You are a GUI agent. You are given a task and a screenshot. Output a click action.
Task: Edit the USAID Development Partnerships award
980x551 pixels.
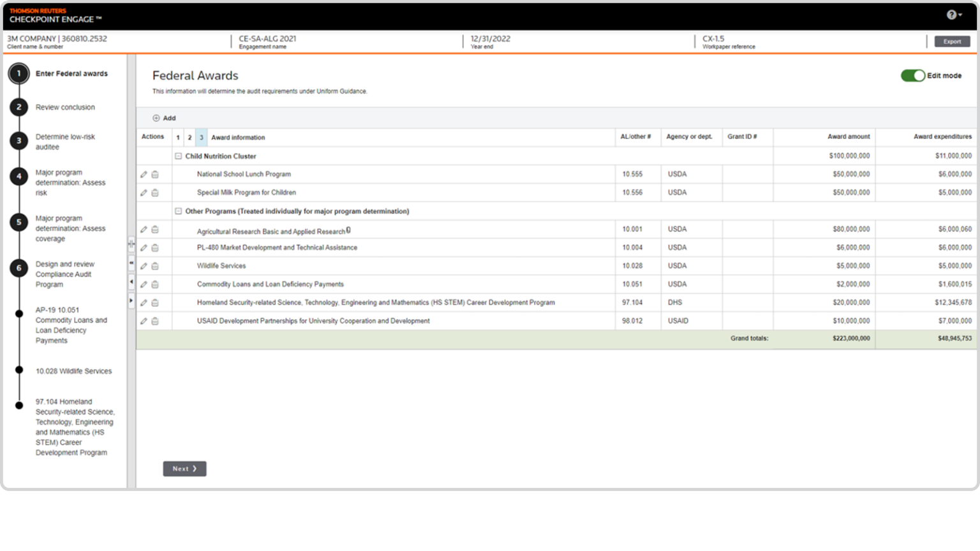144,321
